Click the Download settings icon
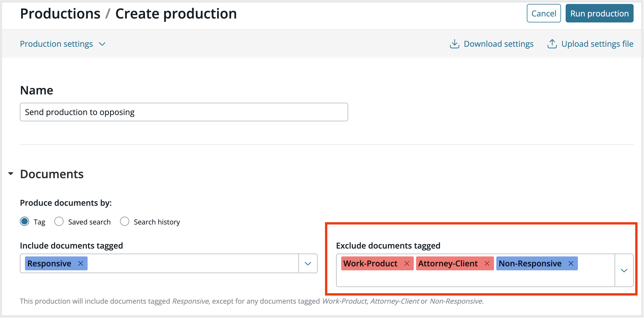The width and height of the screenshot is (644, 318). coord(454,44)
